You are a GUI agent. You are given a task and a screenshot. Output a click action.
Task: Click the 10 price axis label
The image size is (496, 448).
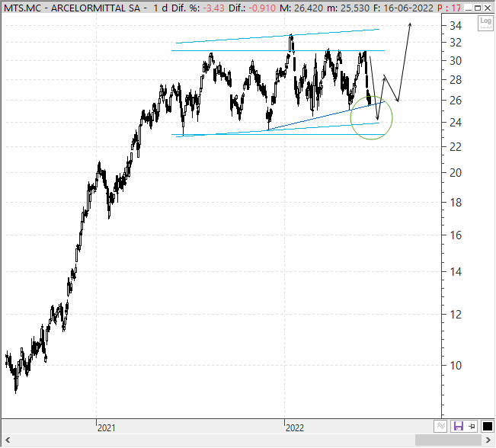(x=456, y=366)
